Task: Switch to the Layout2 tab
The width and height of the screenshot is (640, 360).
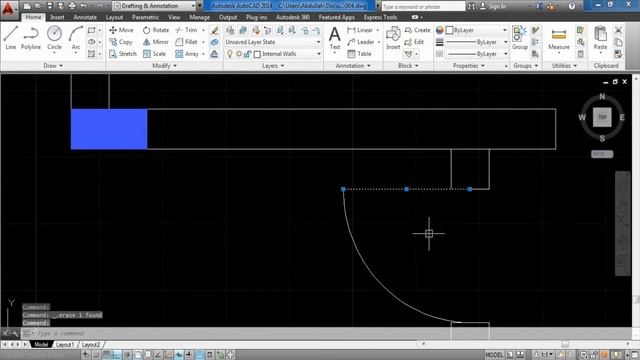Action: pyautogui.click(x=91, y=344)
